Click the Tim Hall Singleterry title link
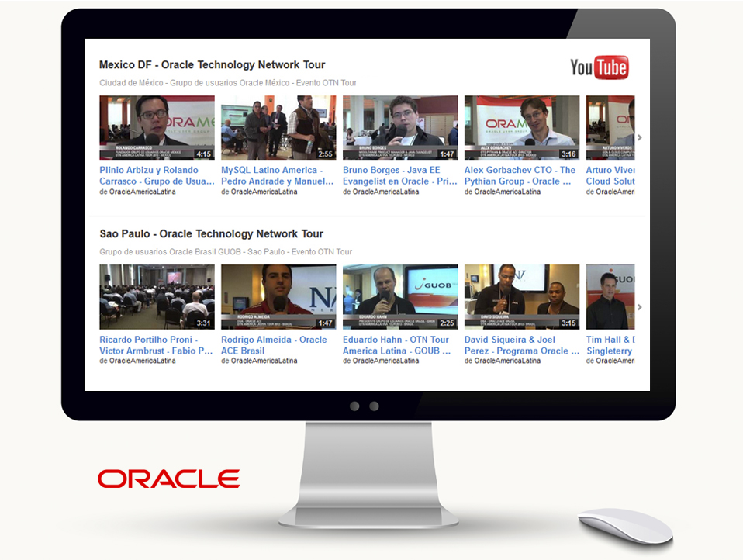This screenshot has width=743, height=560. point(610,345)
